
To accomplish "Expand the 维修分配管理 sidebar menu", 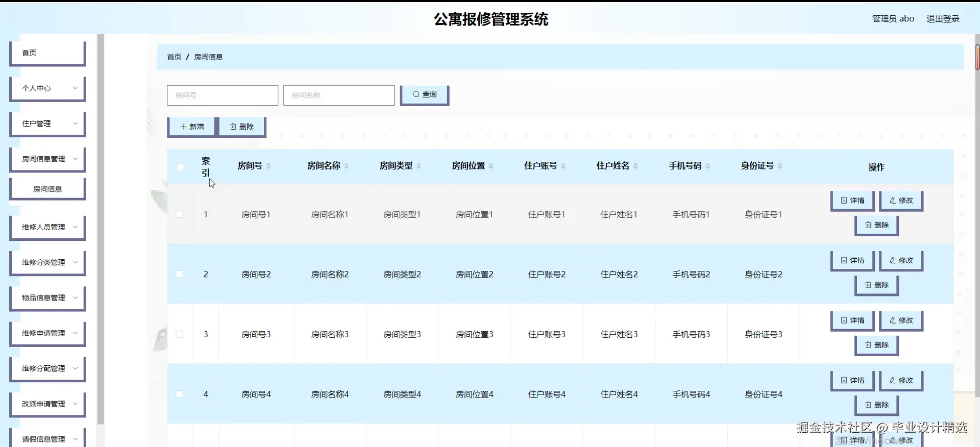I will click(47, 368).
